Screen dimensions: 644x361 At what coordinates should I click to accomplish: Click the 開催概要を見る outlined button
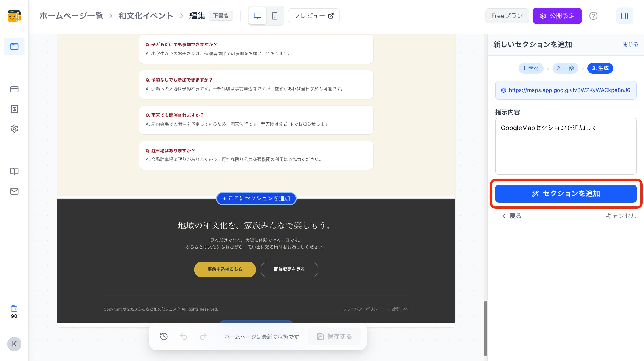click(x=289, y=269)
